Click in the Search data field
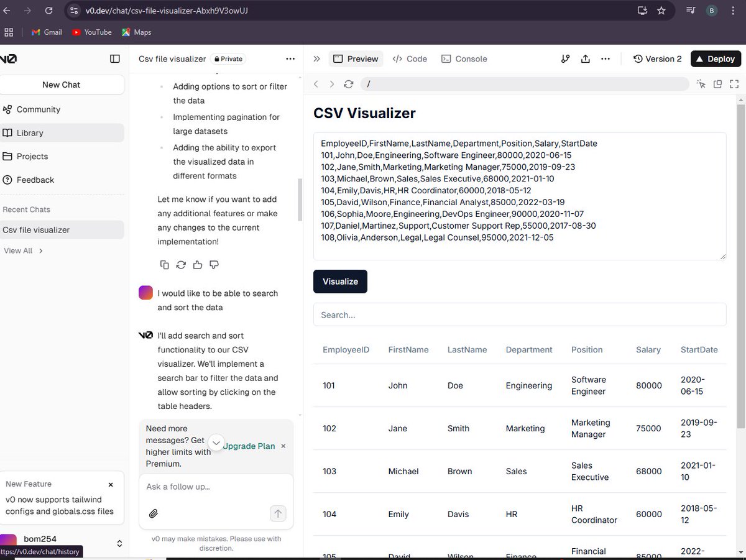746x560 pixels. pyautogui.click(x=520, y=314)
